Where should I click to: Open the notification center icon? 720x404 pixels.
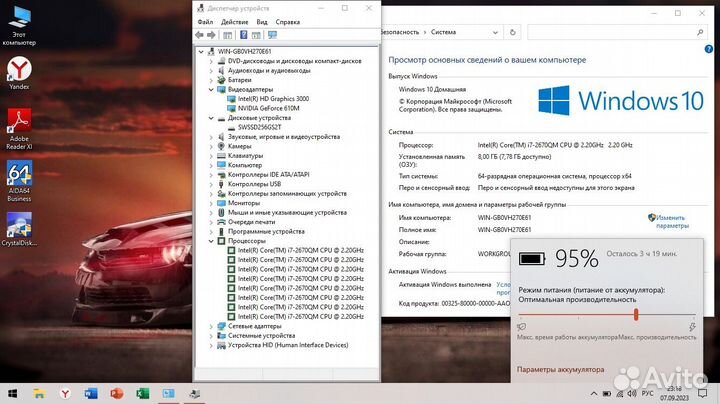702,393
